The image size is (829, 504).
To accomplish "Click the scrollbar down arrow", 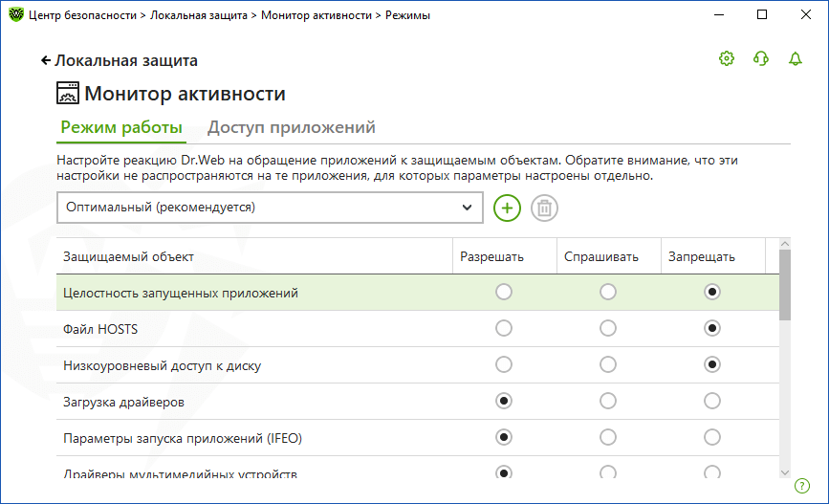I will (785, 471).
